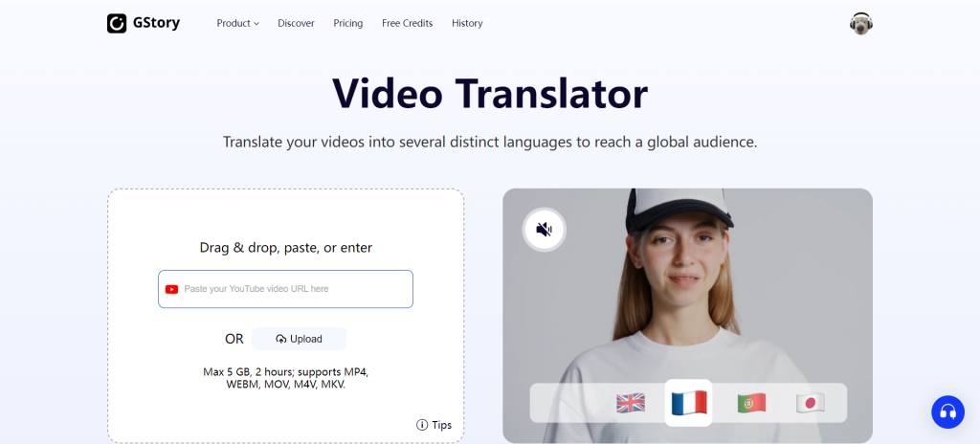The height and width of the screenshot is (444, 980).
Task: Click the Upload button
Action: click(299, 339)
